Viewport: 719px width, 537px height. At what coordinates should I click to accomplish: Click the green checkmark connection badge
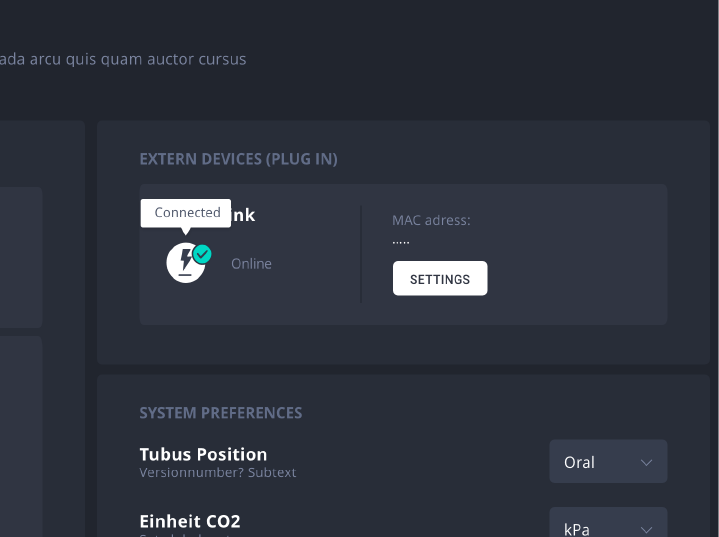203,254
